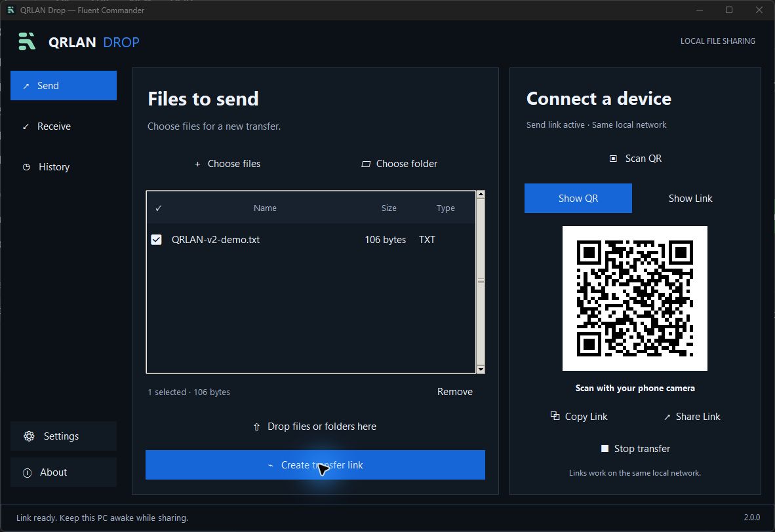Click the Link ready status bar message

[x=102, y=518]
